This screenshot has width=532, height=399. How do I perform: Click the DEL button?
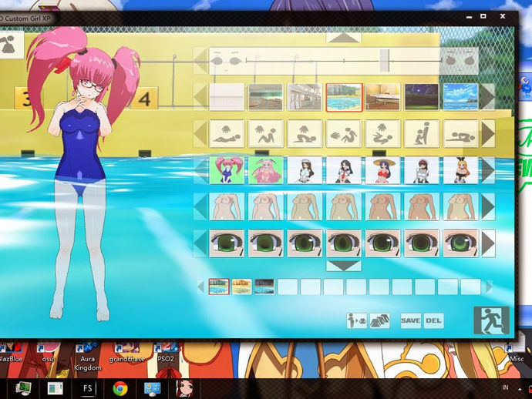433,320
